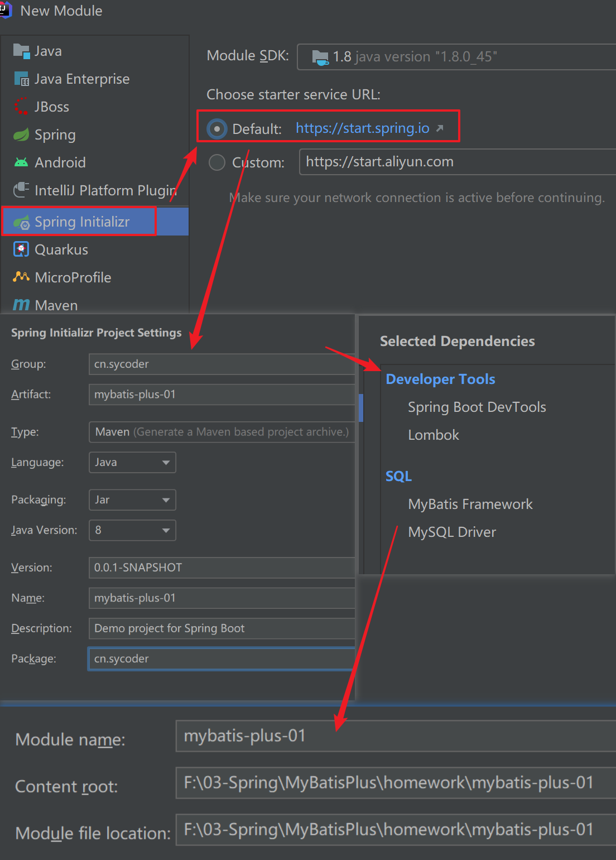Open the Module SDK dropdown

(456, 57)
